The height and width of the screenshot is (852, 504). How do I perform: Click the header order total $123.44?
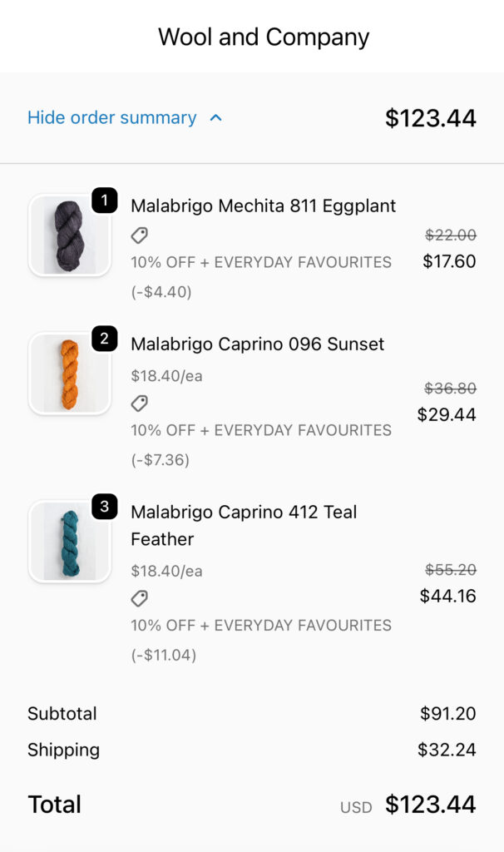pos(430,118)
